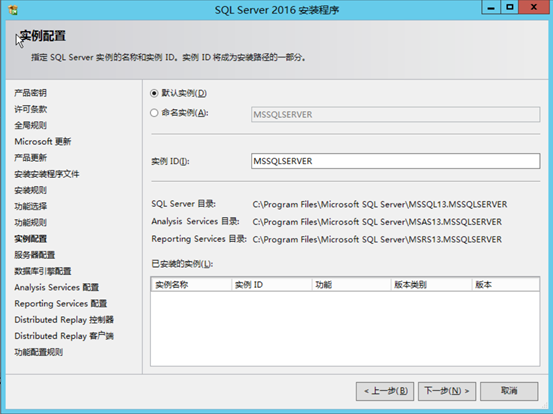Click the Reporting Services path MSRS13.MSSQLSERVER

tap(377, 239)
